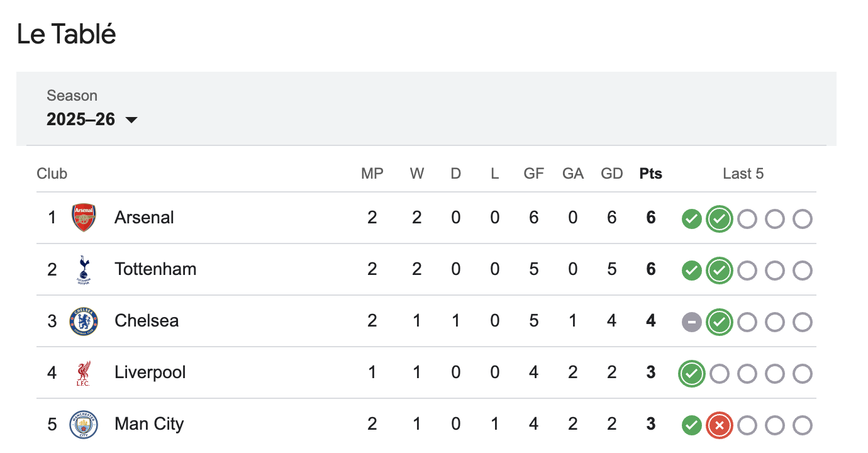Open the Liverpool club name link
The height and width of the screenshot is (453, 868).
[x=150, y=372]
